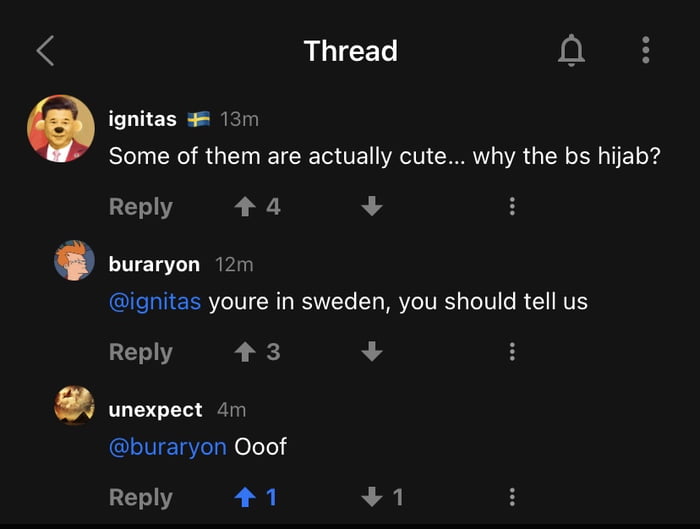700x529 pixels.
Task: Reply to unexpect's comment
Action: (x=140, y=497)
